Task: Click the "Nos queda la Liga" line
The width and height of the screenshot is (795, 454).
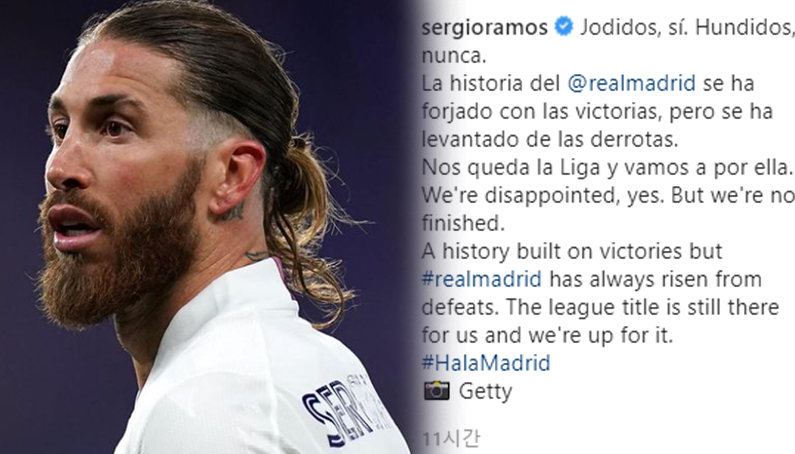Action: [607, 167]
